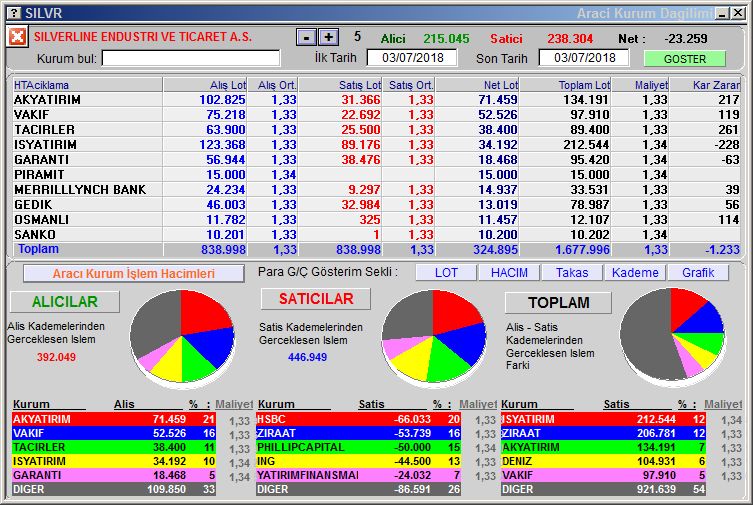Viewport: 753px width, 505px height.
Task: Open the Kademe view
Action: (x=635, y=273)
